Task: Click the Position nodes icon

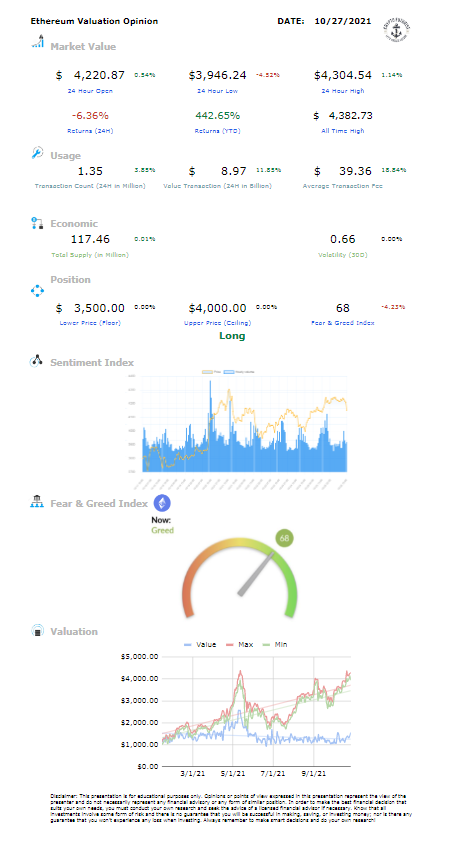Action: 37,291
